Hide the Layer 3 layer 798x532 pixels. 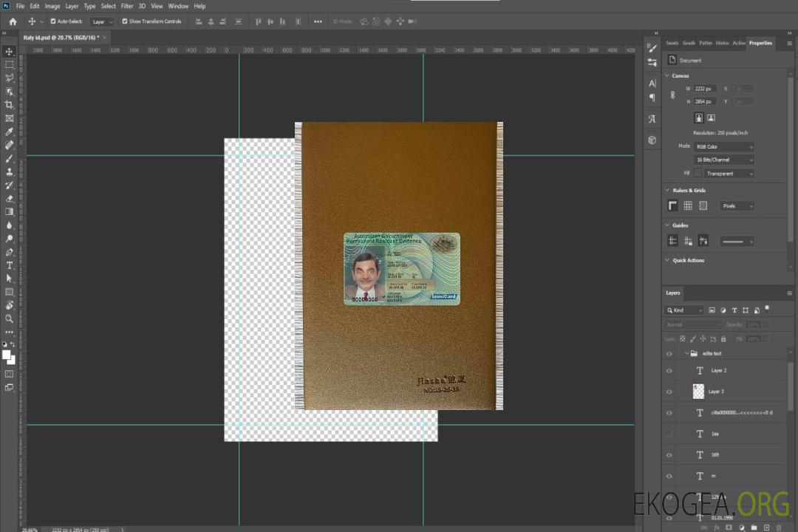[x=669, y=392]
